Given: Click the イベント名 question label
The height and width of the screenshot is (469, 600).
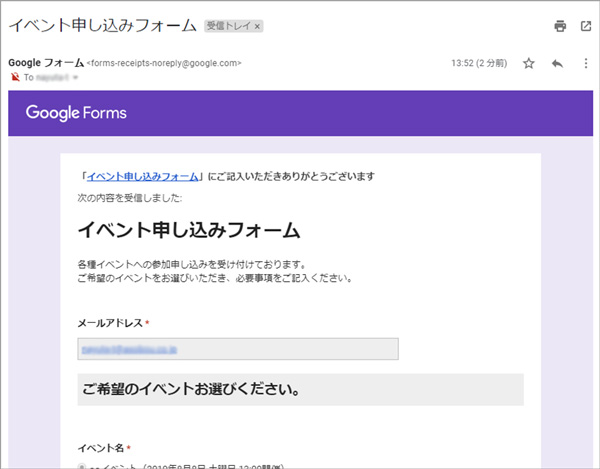Looking at the screenshot, I should click(101, 448).
